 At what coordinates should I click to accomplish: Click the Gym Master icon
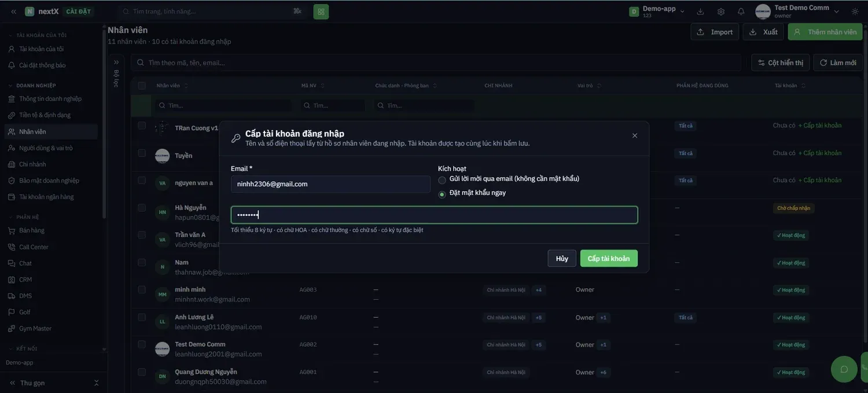click(x=12, y=329)
